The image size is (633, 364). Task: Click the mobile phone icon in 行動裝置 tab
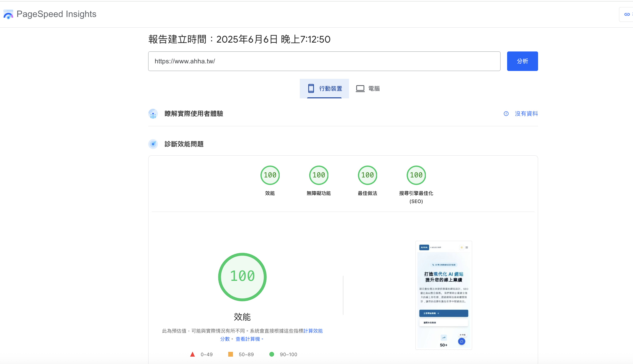311,88
